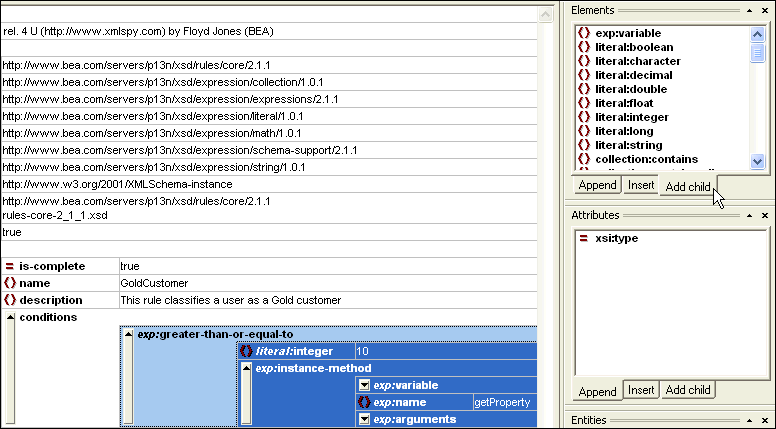Image resolution: width=776 pixels, height=429 pixels.
Task: Click the xsi:type attribute equals icon
Action: click(583, 238)
